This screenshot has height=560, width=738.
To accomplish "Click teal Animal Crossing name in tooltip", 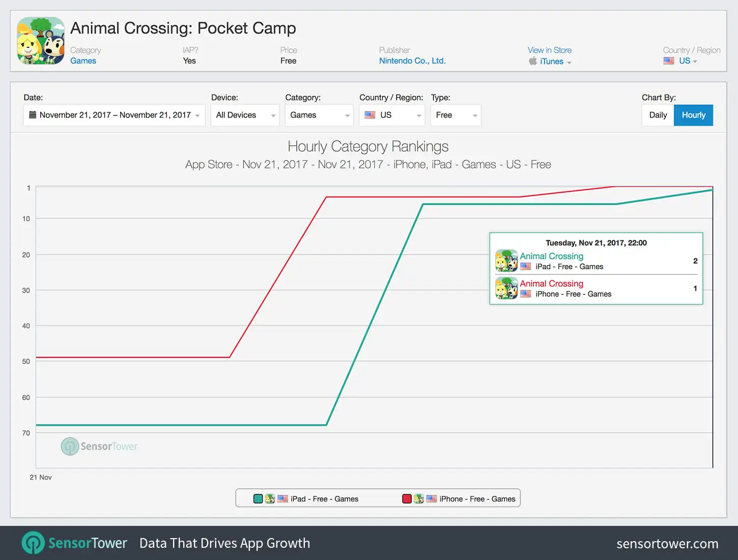I will coord(552,256).
